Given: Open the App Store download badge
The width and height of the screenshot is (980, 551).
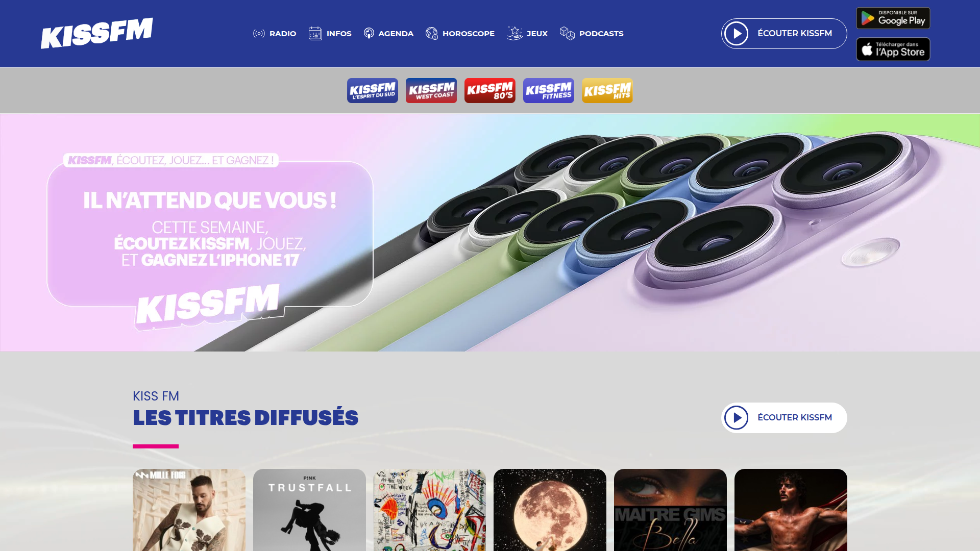Looking at the screenshot, I should coord(893,49).
